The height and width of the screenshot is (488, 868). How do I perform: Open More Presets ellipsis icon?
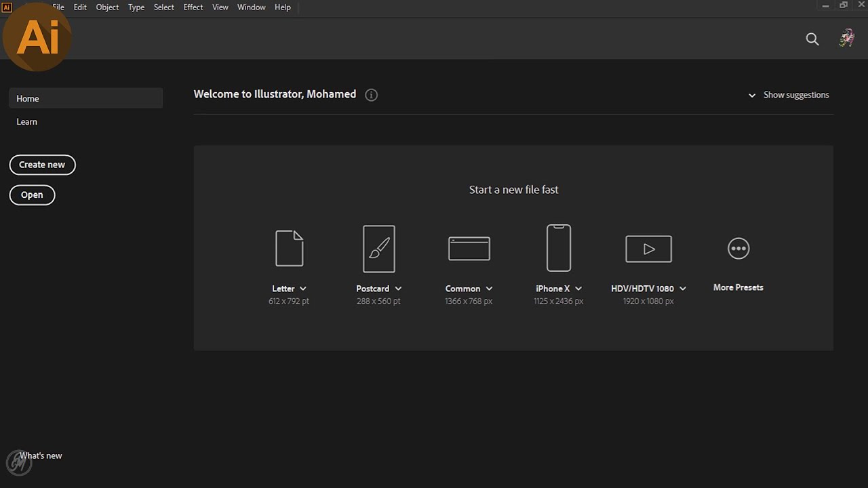coord(738,249)
